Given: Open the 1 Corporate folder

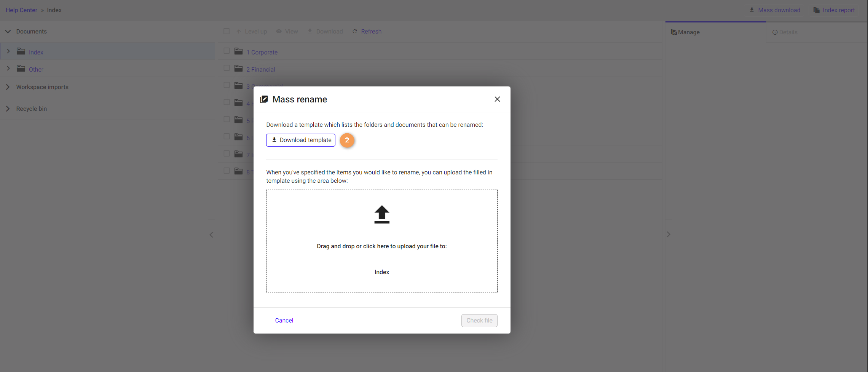Looking at the screenshot, I should click(262, 53).
